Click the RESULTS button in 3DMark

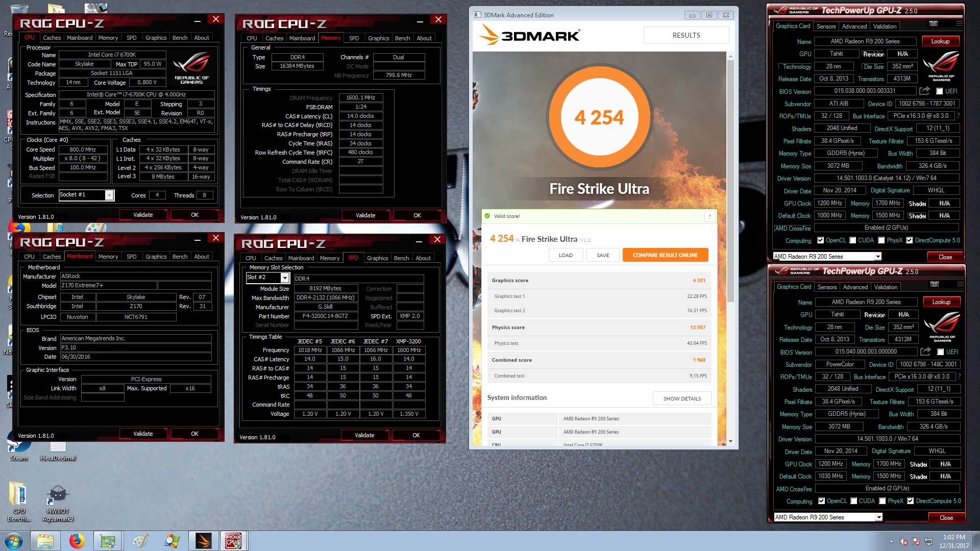pos(686,35)
